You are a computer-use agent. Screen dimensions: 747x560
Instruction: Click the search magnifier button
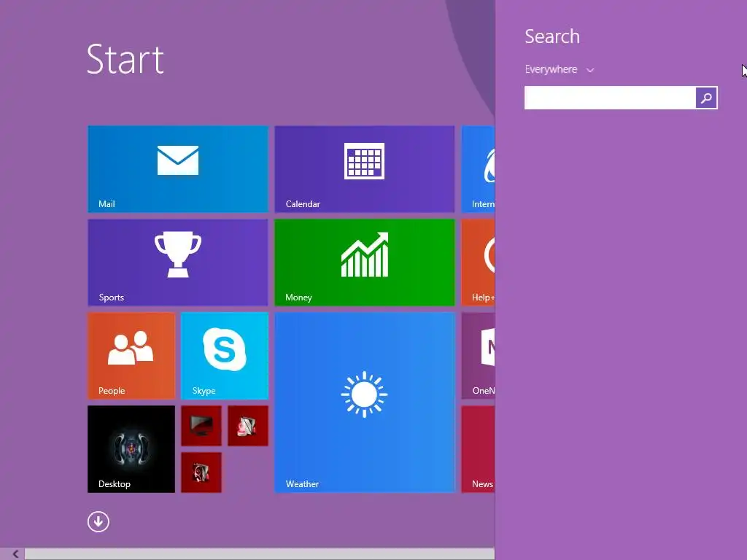[x=706, y=98]
